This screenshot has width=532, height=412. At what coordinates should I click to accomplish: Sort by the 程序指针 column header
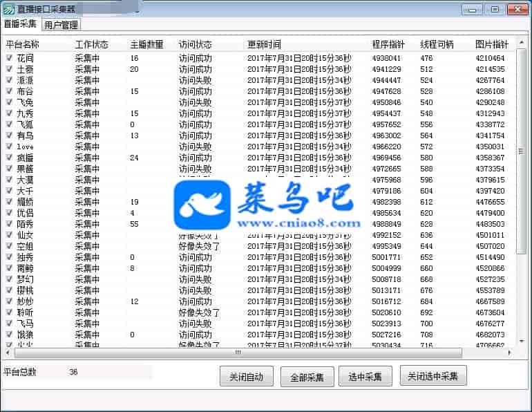[388, 44]
